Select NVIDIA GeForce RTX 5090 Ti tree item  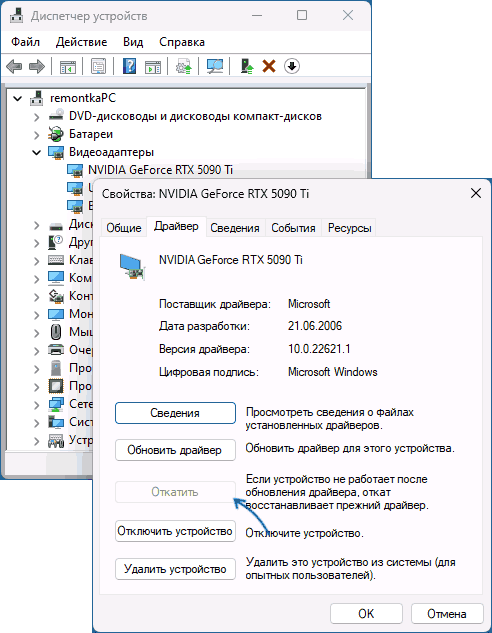click(161, 170)
